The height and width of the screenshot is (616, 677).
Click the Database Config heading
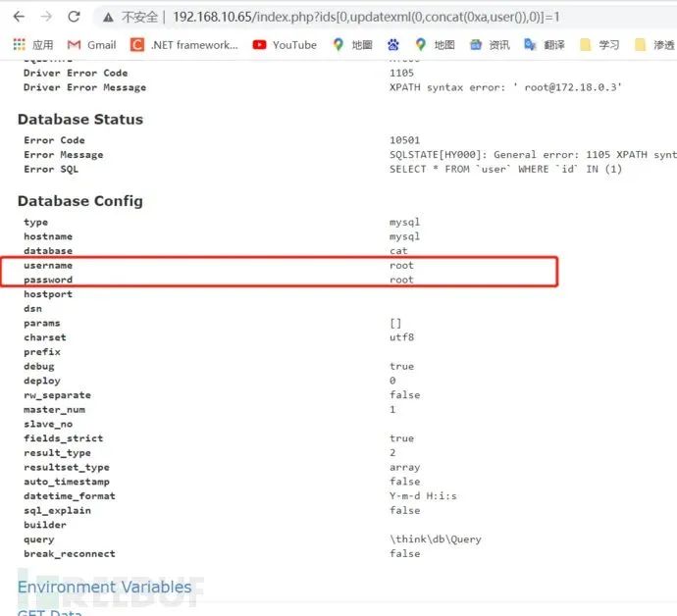pyautogui.click(x=80, y=201)
